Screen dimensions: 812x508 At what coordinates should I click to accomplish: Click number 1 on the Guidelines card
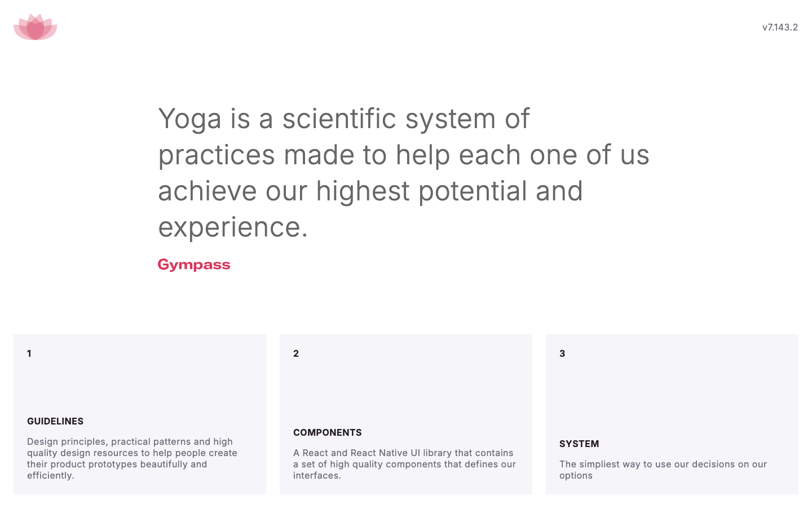(29, 353)
